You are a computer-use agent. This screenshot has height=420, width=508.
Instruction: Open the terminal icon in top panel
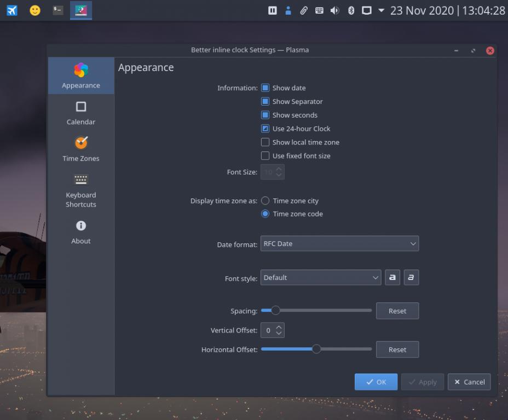57,10
